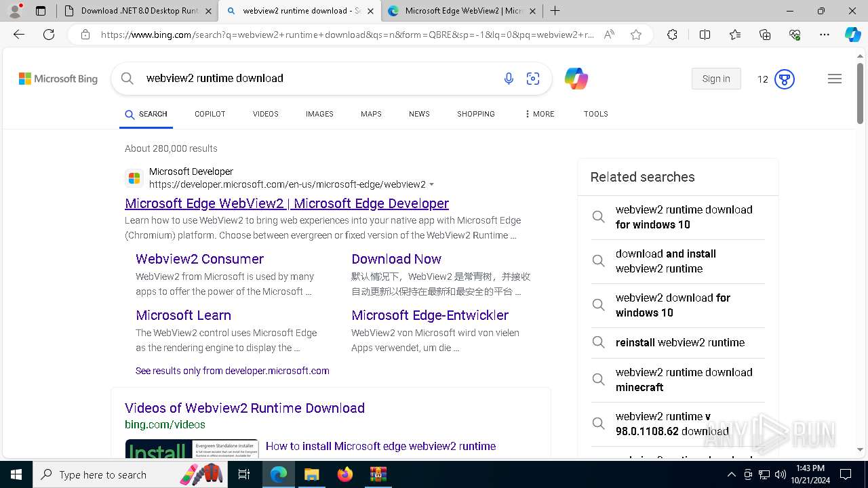Open Videos of Webview2 Runtime Download
The width and height of the screenshot is (868, 488).
245,408
